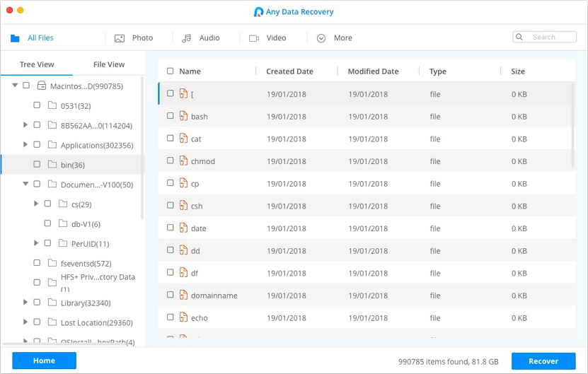Viewport: 588px width, 374px height.
Task: Expand the cs(29) subfolder
Action: coord(36,204)
